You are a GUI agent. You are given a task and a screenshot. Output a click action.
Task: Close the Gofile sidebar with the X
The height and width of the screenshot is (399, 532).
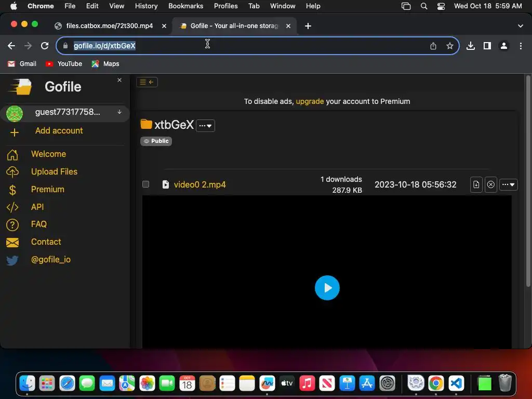[x=119, y=80]
